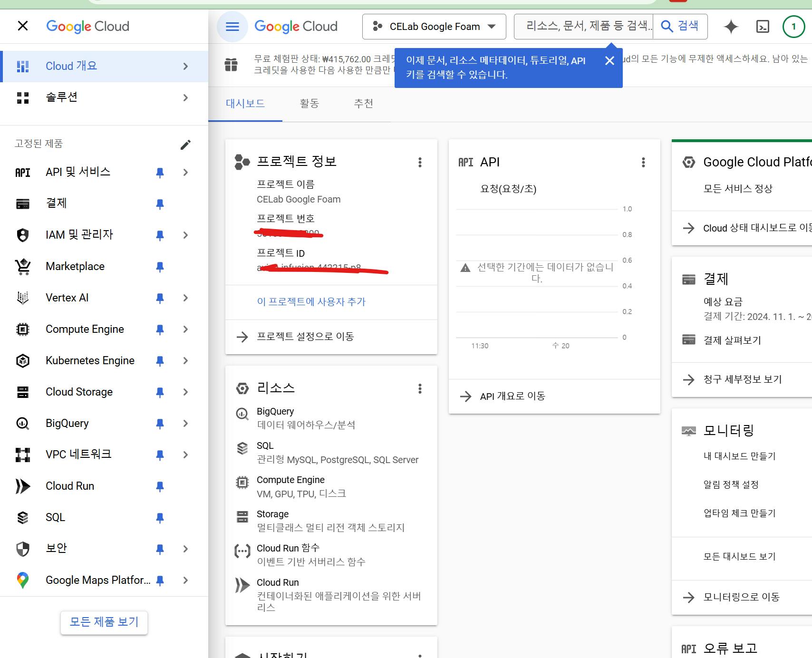Image resolution: width=812 pixels, height=658 pixels.
Task: Open the CELab Google Foam project selector
Action: [434, 27]
